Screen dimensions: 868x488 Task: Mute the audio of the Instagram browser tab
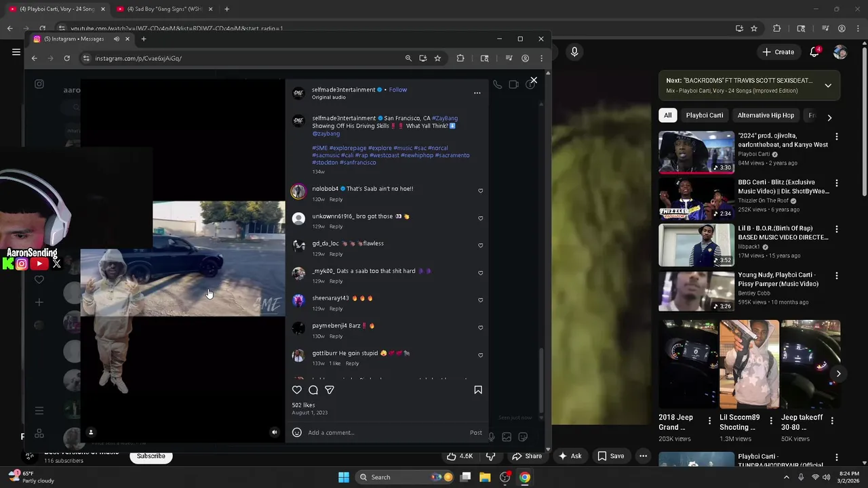tap(117, 39)
